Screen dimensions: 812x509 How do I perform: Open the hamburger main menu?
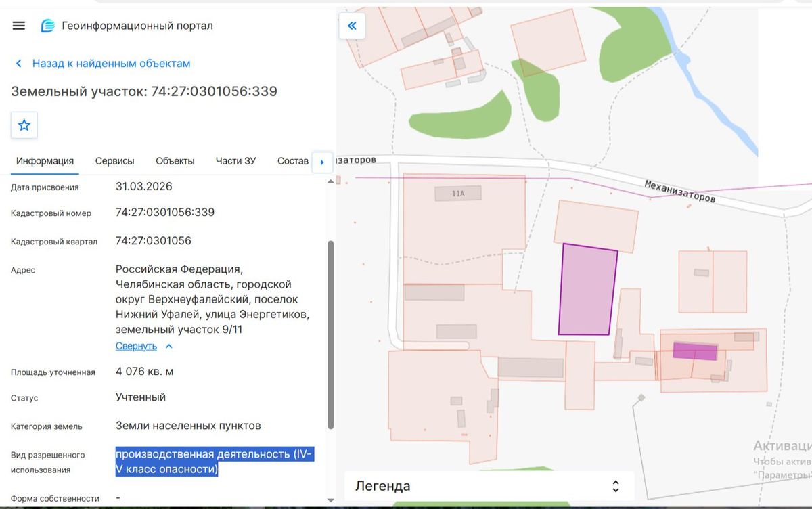click(x=19, y=26)
